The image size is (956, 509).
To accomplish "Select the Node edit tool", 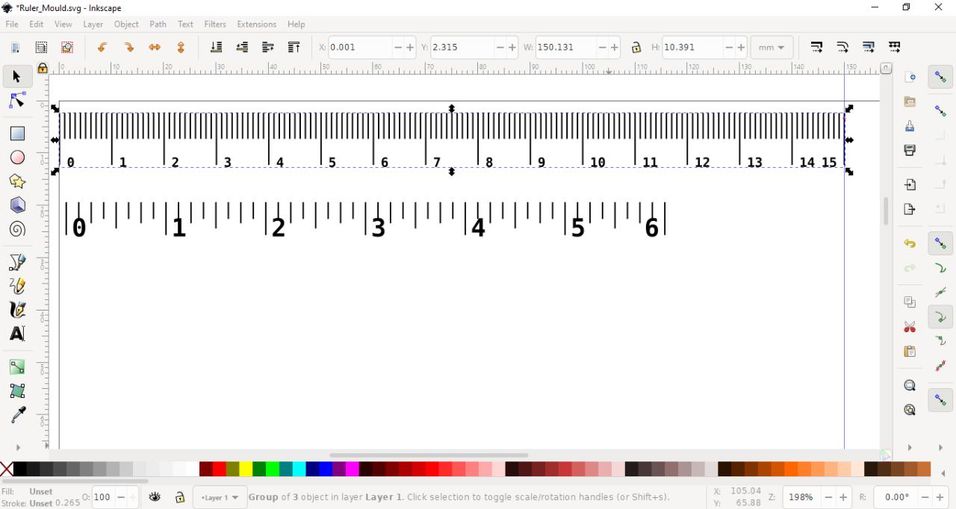I will tap(17, 101).
